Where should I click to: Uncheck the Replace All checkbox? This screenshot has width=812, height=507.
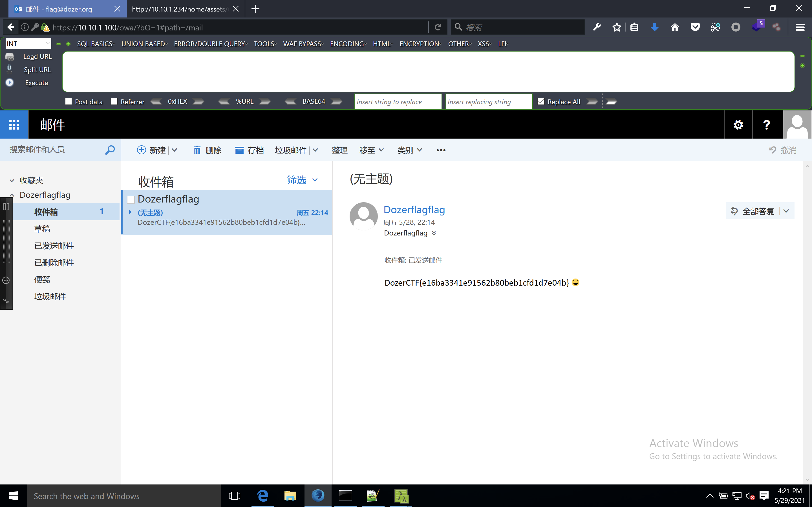tap(541, 101)
